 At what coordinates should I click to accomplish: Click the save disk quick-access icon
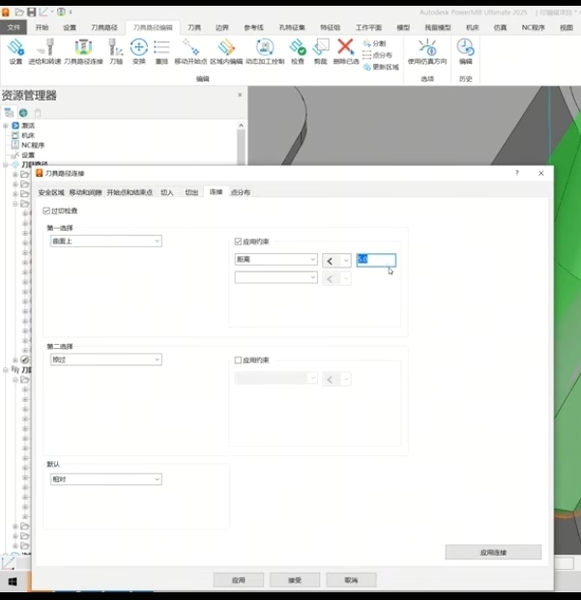click(31, 12)
